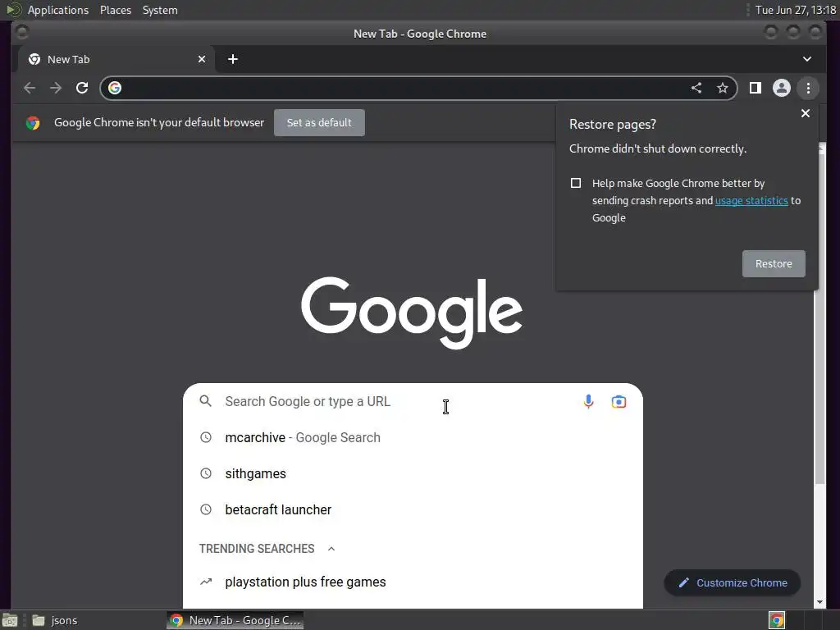Switch to the New Tab tab
The image size is (840, 630).
pyautogui.click(x=116, y=59)
